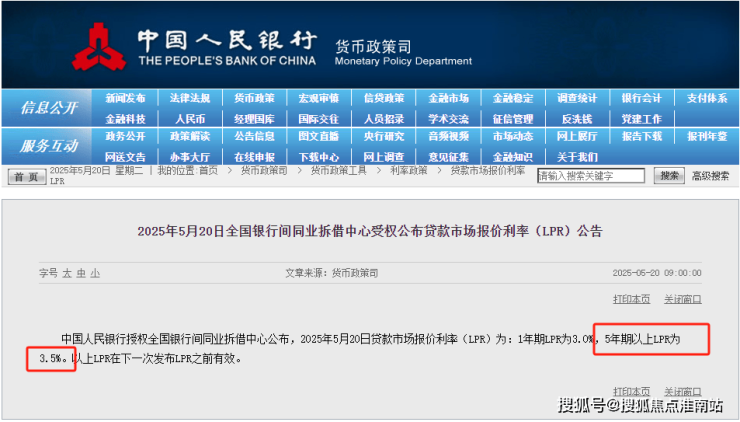Click the gray 首页 button
The image size is (740, 422).
26,177
